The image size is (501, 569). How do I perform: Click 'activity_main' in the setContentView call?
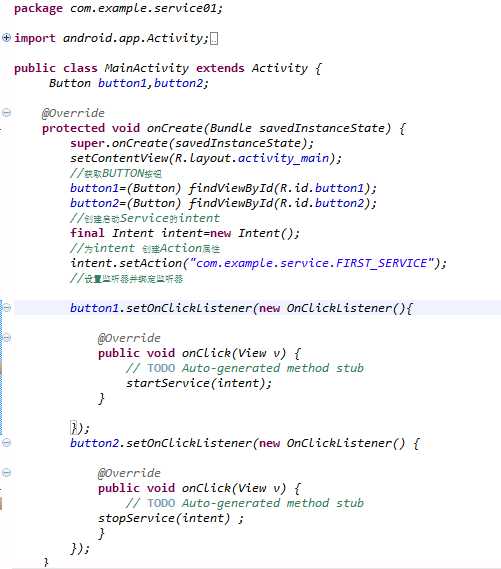[283, 159]
